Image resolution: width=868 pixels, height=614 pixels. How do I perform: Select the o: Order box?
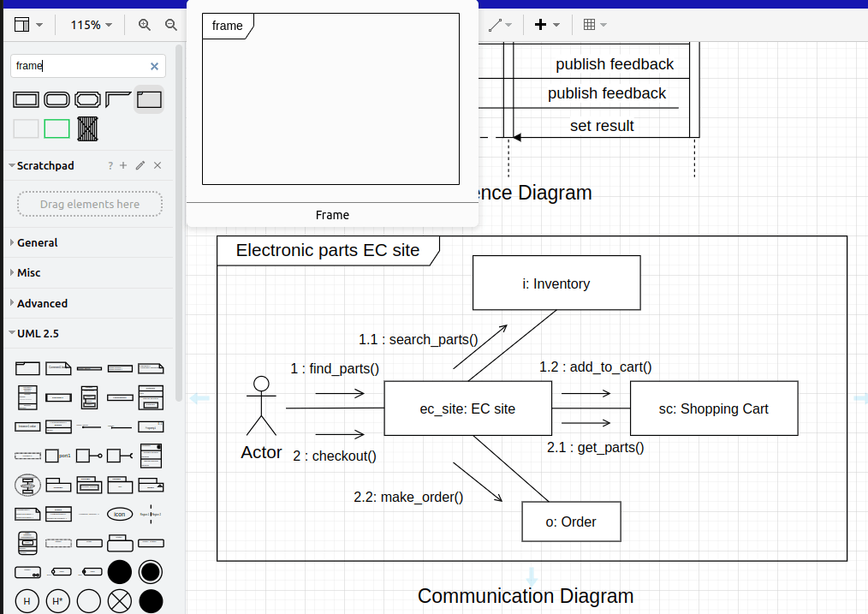tap(571, 522)
